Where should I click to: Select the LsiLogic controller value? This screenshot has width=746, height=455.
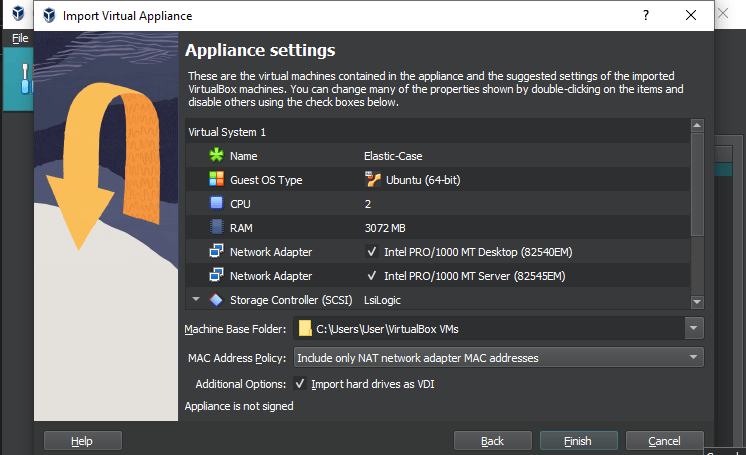point(382,300)
